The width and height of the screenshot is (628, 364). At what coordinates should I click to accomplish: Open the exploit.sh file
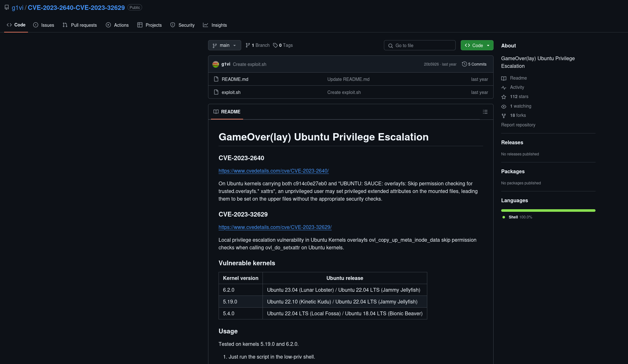click(x=231, y=92)
